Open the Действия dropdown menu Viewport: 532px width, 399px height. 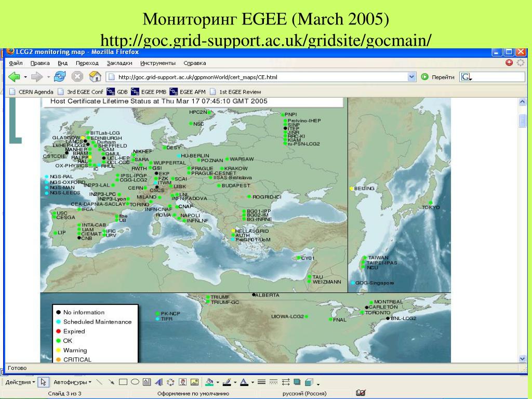coord(20,382)
